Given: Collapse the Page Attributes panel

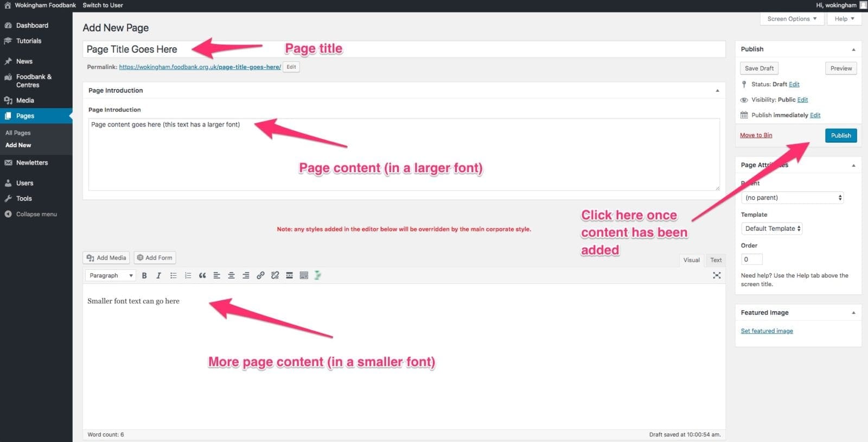Looking at the screenshot, I should (853, 165).
